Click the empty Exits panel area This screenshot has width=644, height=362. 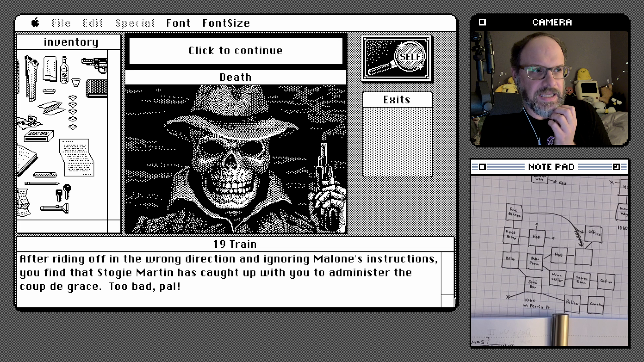coord(397,142)
